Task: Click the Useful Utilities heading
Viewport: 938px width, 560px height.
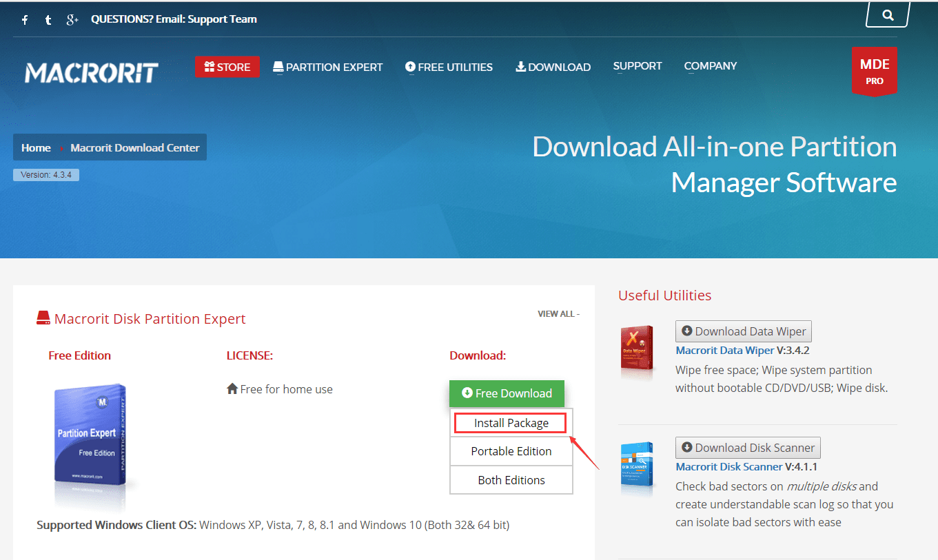Action: [664, 295]
